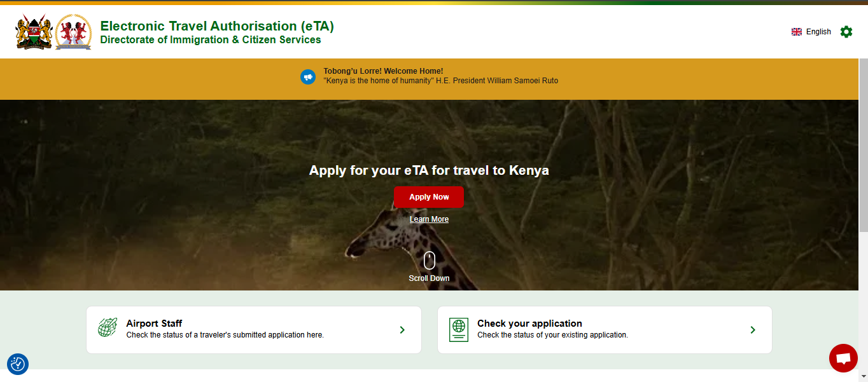This screenshot has width=868, height=382.
Task: Open the red live chat bubble
Action: tap(843, 358)
